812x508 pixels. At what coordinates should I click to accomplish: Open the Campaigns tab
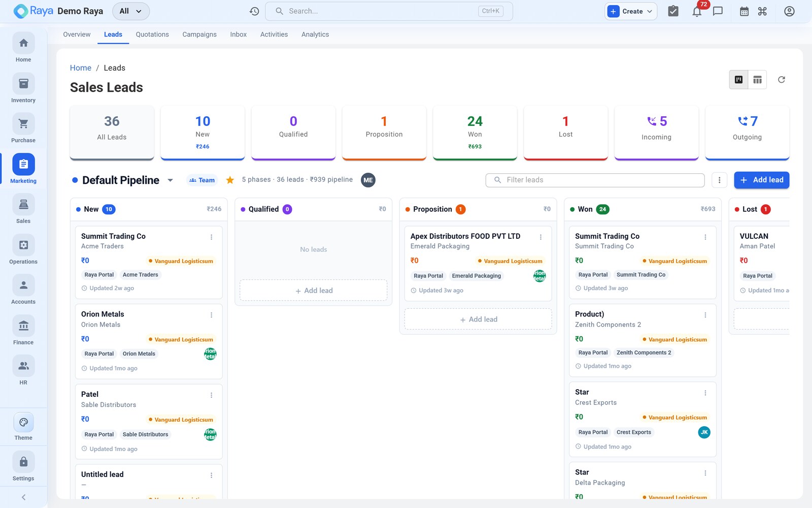click(x=199, y=35)
